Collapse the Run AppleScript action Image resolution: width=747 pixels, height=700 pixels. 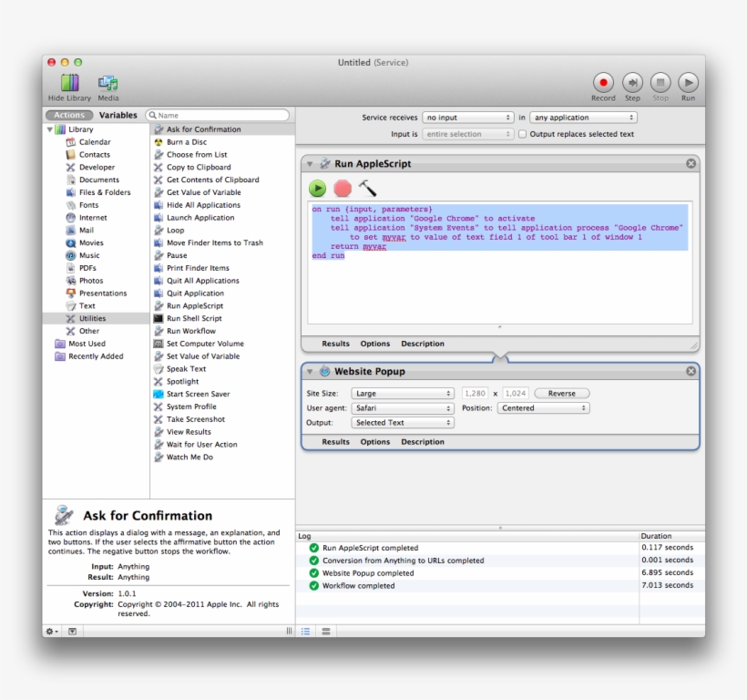[x=312, y=162]
